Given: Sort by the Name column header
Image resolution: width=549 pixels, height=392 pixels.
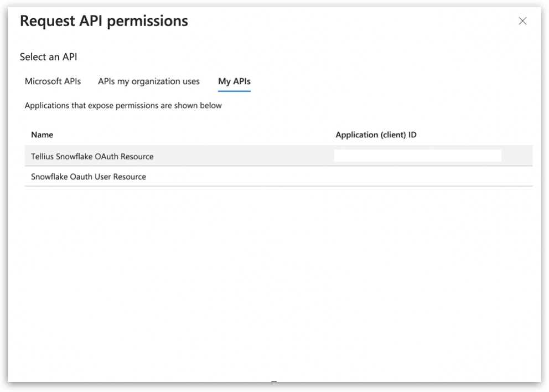Looking at the screenshot, I should (42, 135).
